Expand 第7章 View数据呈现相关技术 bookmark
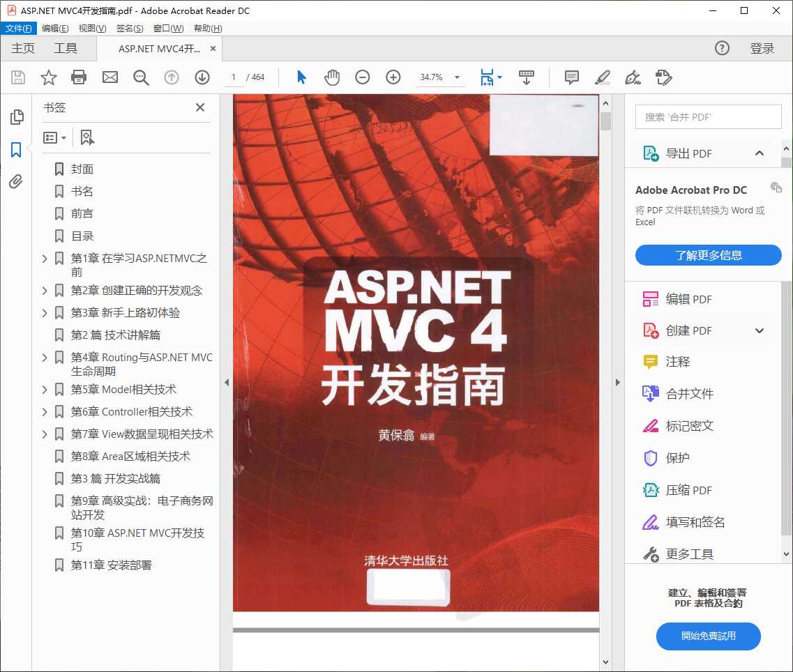The width and height of the screenshot is (793, 672). click(45, 434)
